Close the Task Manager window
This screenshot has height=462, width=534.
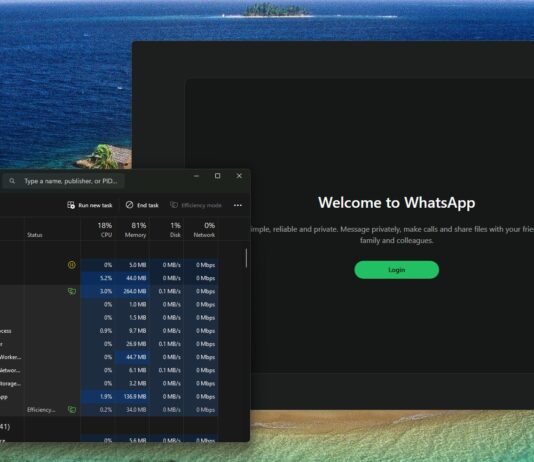pyautogui.click(x=239, y=176)
